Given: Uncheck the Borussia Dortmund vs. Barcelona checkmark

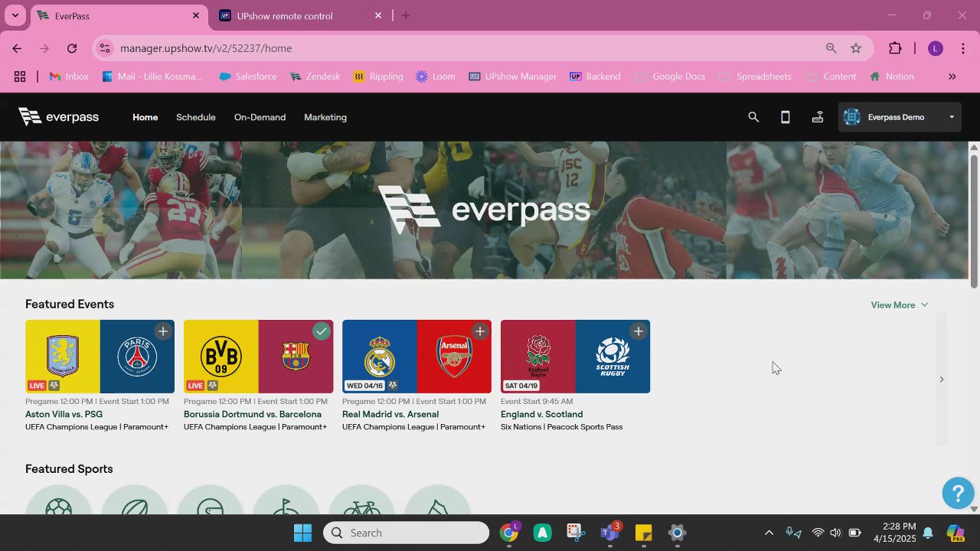Looking at the screenshot, I should pos(322,331).
